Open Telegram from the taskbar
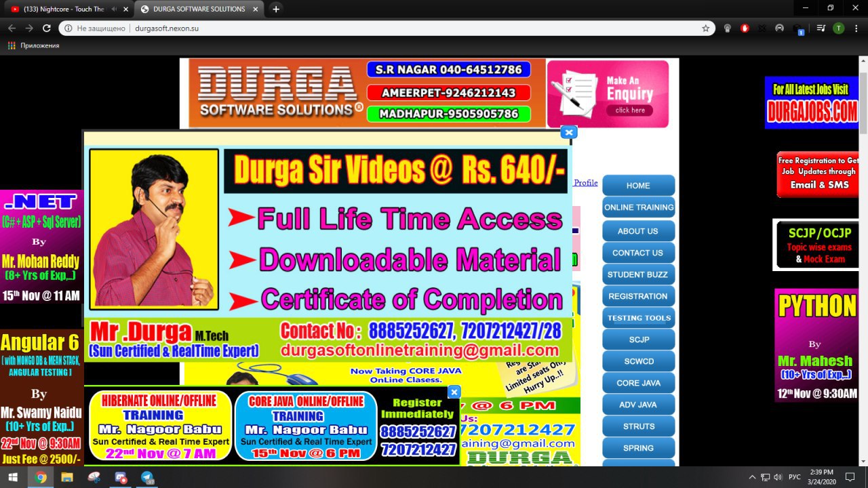Viewport: 868px width, 488px height. tap(147, 477)
